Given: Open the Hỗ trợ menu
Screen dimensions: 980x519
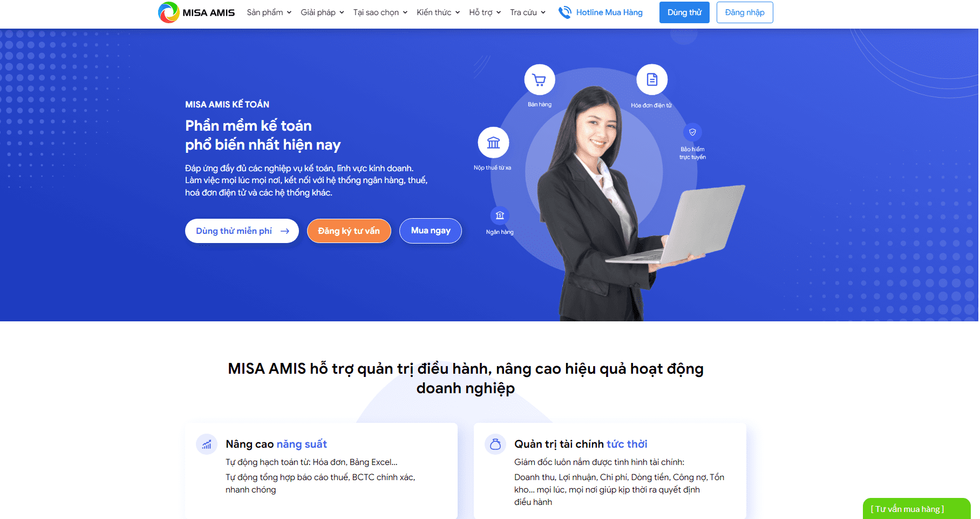Looking at the screenshot, I should click(485, 12).
